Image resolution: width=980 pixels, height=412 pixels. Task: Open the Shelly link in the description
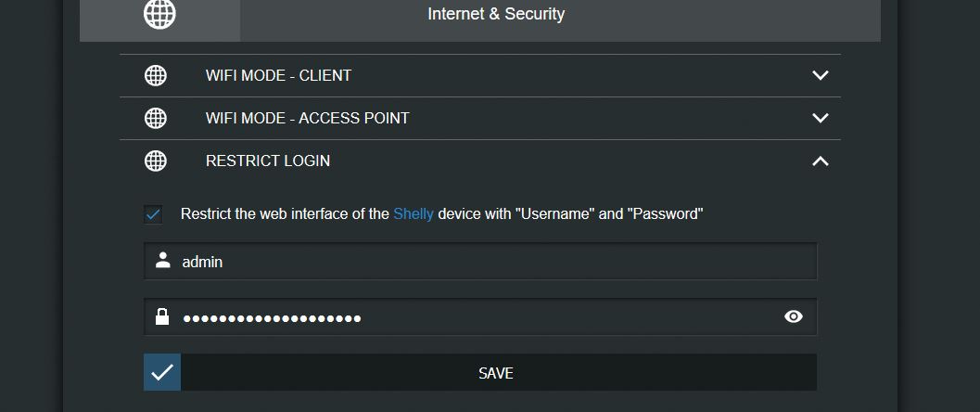414,213
